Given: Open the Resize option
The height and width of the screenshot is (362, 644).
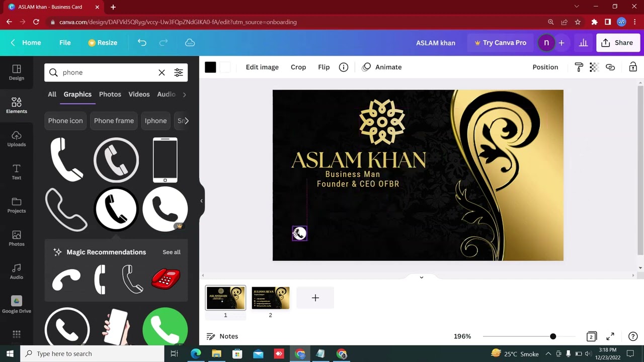Looking at the screenshot, I should pyautogui.click(x=103, y=43).
